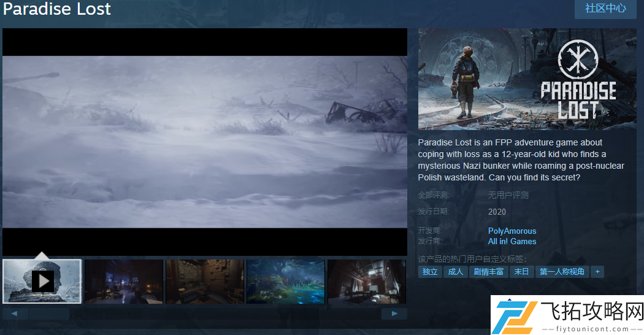Click the right arrow of thumbnail strip

pos(394,314)
